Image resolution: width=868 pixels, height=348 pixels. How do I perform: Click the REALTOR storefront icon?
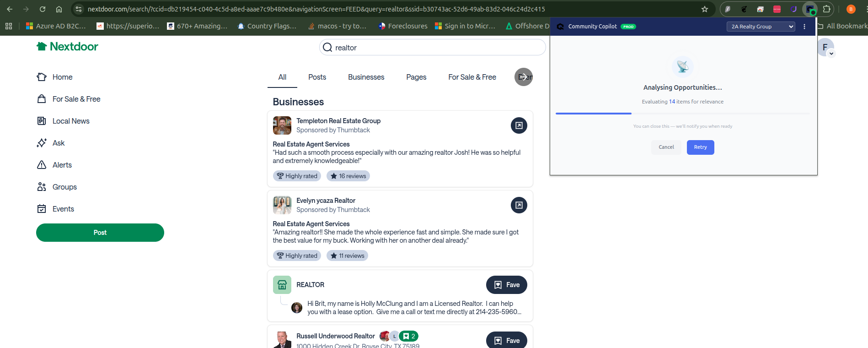tap(282, 285)
